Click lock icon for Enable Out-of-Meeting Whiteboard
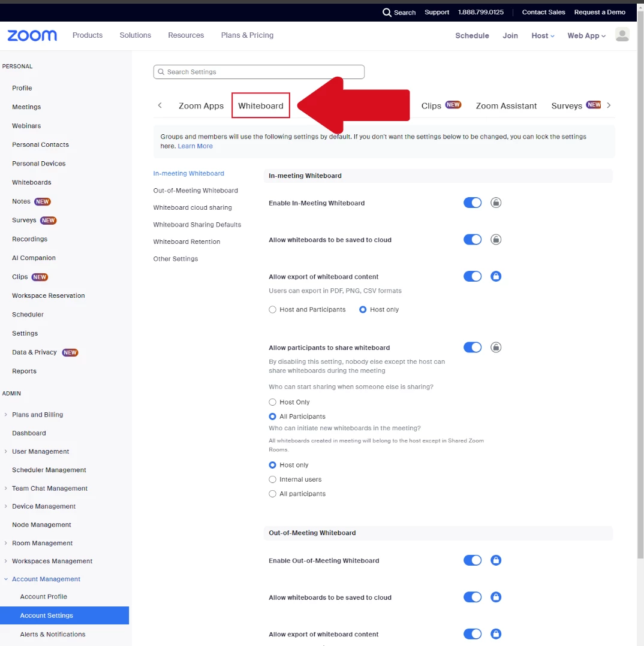Image resolution: width=644 pixels, height=646 pixels. [495, 560]
